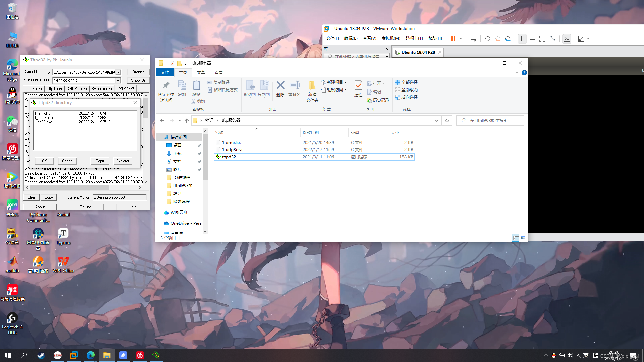The width and height of the screenshot is (644, 362).
Task: Enter VMware full screen mode icon
Action: tap(542, 39)
